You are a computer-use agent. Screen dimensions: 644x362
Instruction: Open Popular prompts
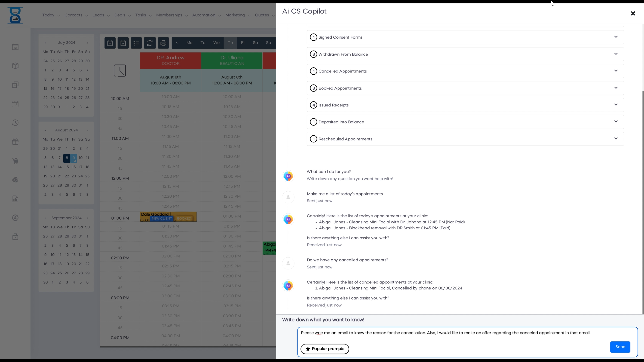click(325, 349)
